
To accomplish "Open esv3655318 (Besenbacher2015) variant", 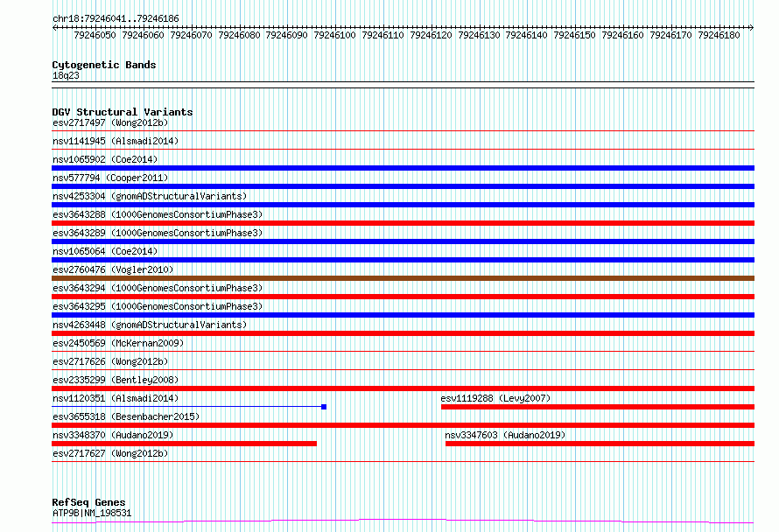I will coord(126,416).
